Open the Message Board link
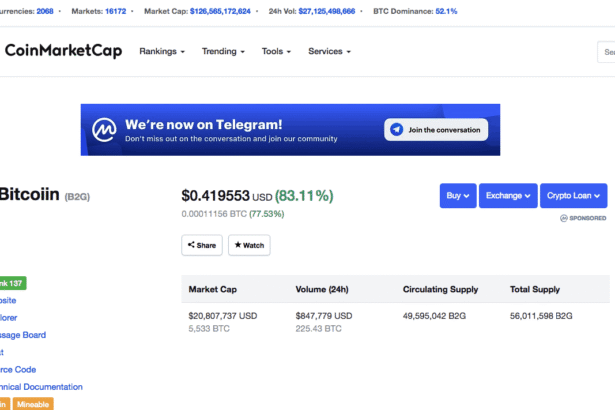Screen dimensions: 615x410 pyautogui.click(x=23, y=335)
